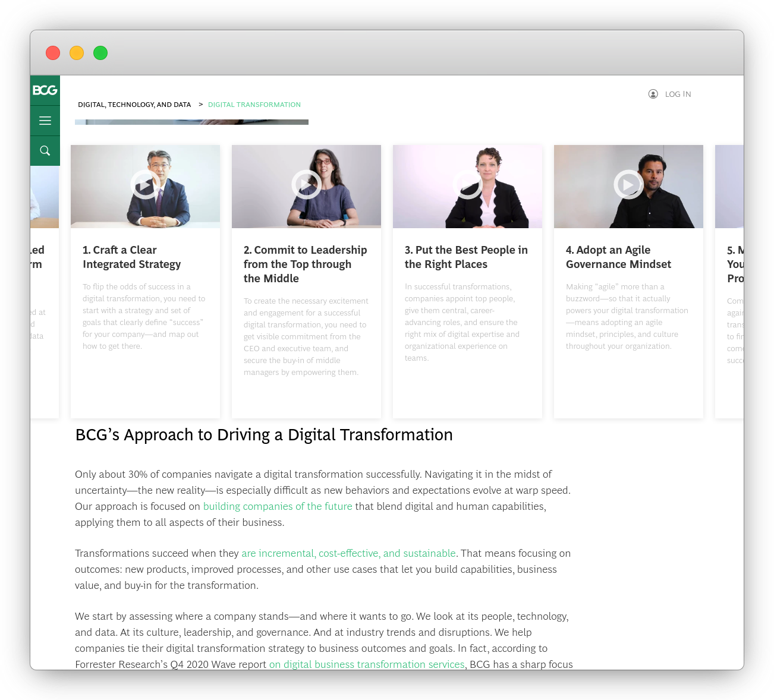Play the Craft a Clear Integrated Strategy video
774x700 pixels.
pyautogui.click(x=145, y=185)
